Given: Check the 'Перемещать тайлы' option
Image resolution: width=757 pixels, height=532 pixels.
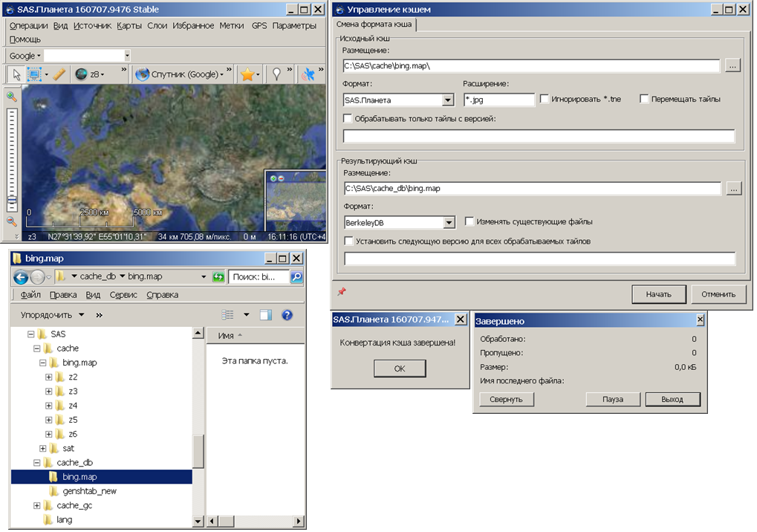Looking at the screenshot, I should [x=644, y=99].
